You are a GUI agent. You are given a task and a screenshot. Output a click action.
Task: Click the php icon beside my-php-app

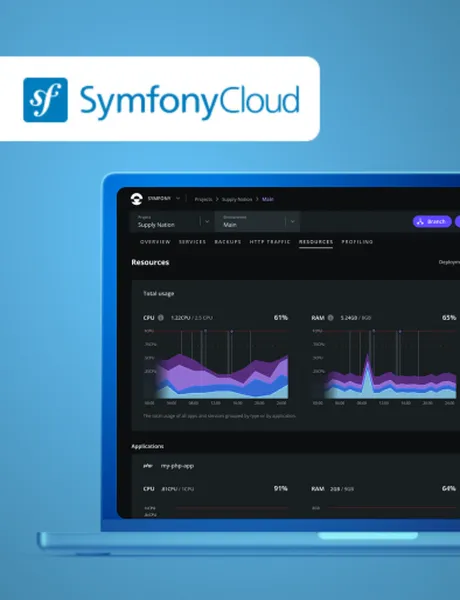148,466
